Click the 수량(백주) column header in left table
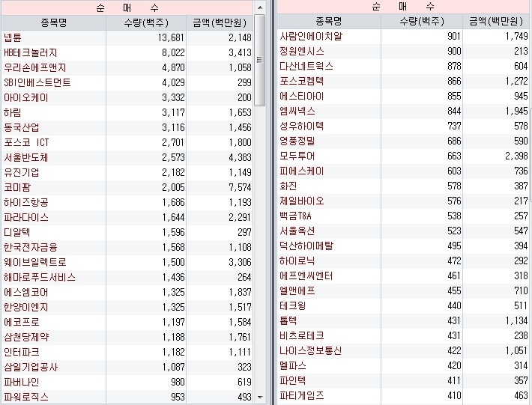The width and height of the screenshot is (532, 405). 146,22
